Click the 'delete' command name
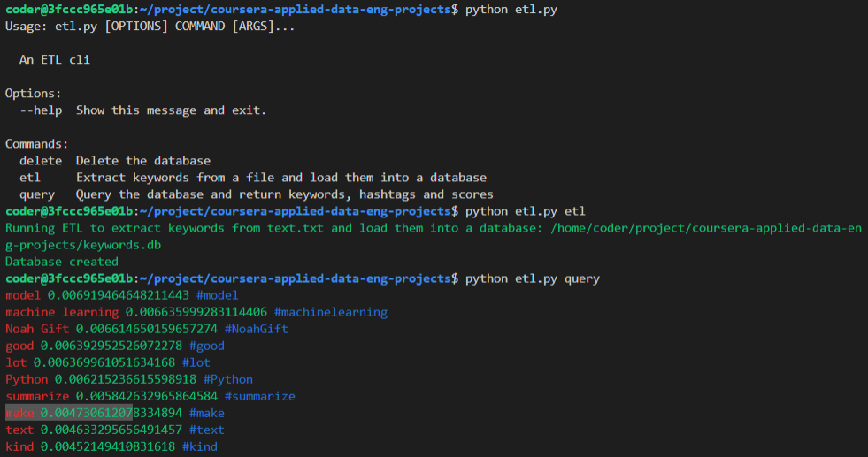The width and height of the screenshot is (868, 457). tap(41, 161)
